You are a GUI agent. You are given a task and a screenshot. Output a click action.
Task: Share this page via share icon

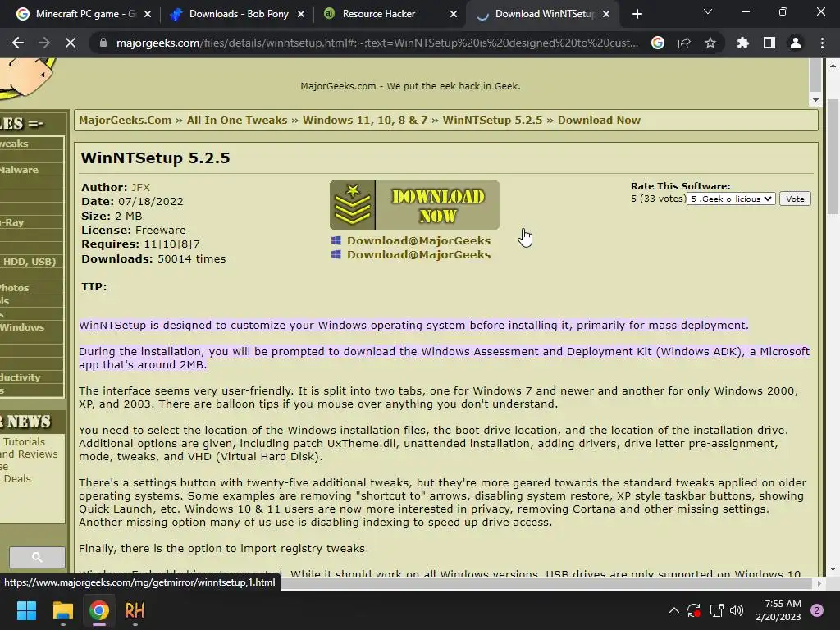[x=684, y=43]
